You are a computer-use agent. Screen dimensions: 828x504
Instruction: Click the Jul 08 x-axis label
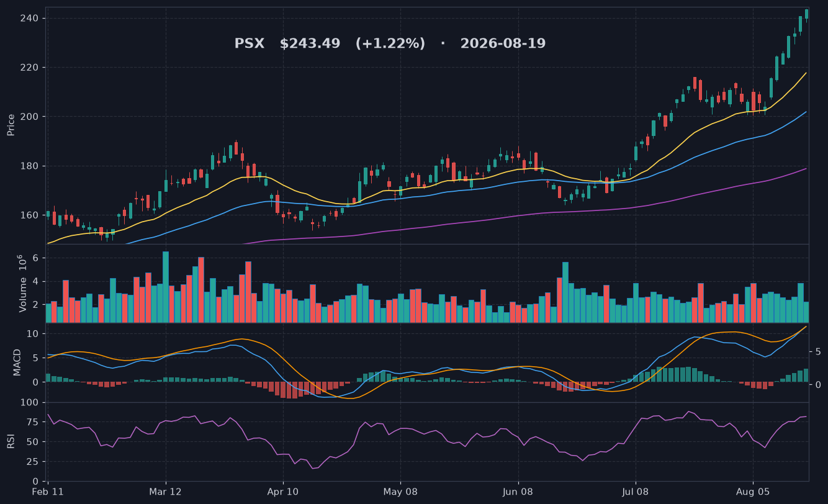point(636,492)
